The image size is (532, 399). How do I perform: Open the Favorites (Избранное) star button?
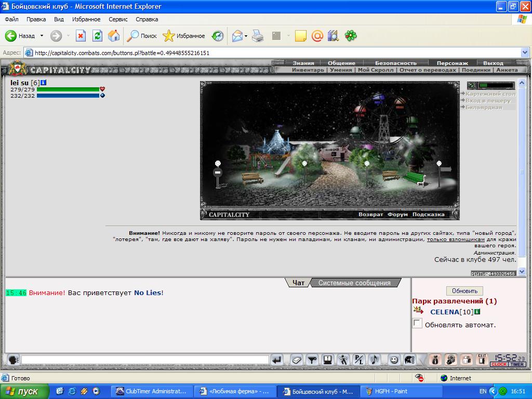(183, 36)
